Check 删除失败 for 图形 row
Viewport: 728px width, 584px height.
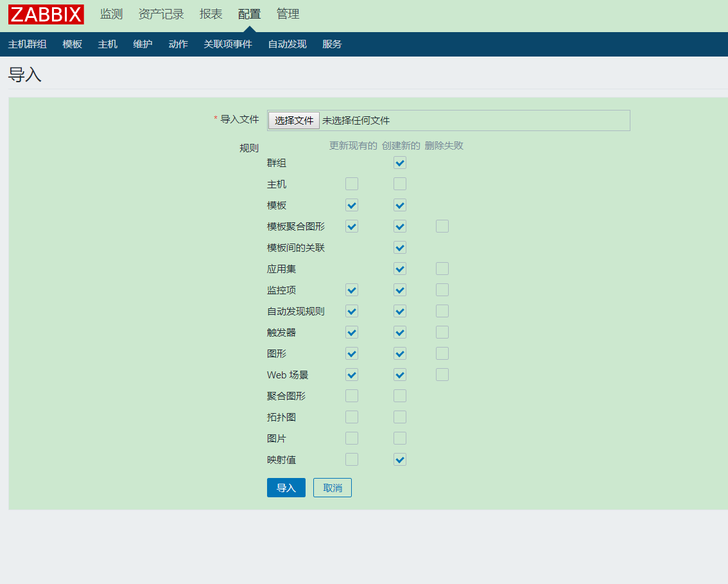click(442, 353)
